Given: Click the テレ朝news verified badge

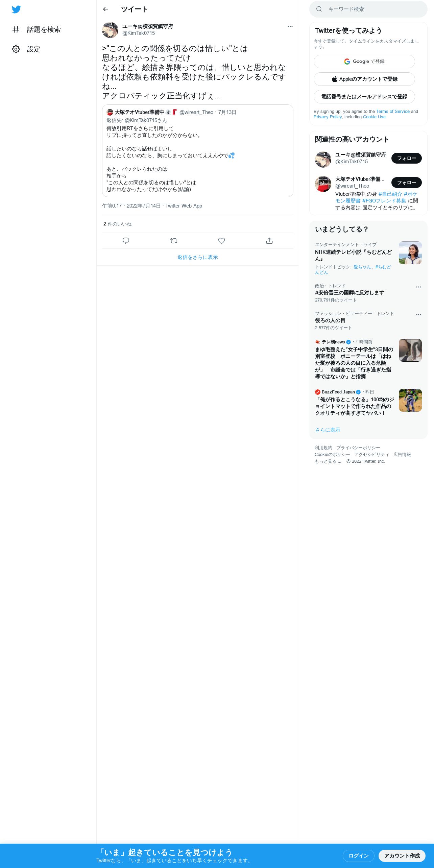Looking at the screenshot, I should pyautogui.click(x=348, y=342).
